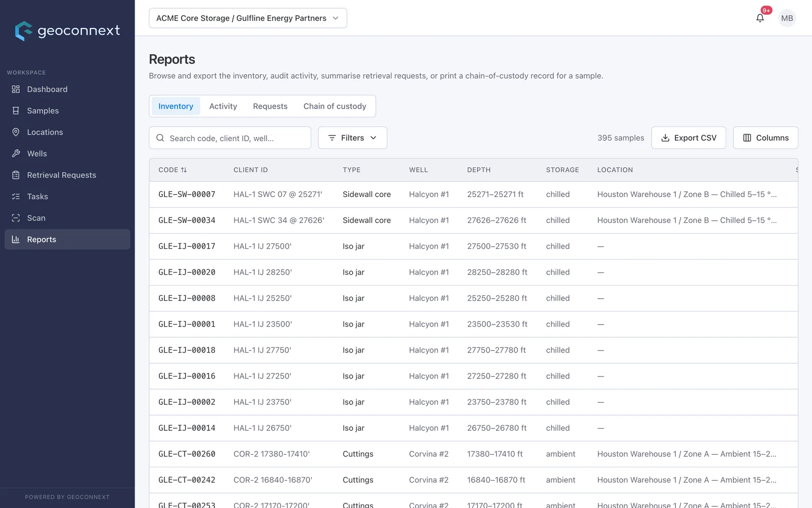Click depth 23750–23780 ft cell
This screenshot has width=812, height=508.
tap(497, 402)
